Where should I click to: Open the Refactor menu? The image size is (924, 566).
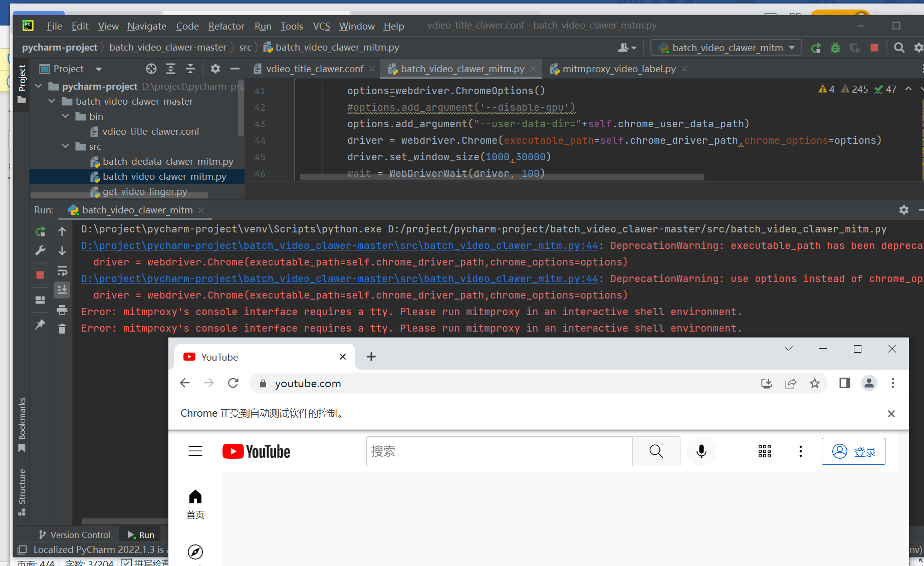(x=226, y=26)
